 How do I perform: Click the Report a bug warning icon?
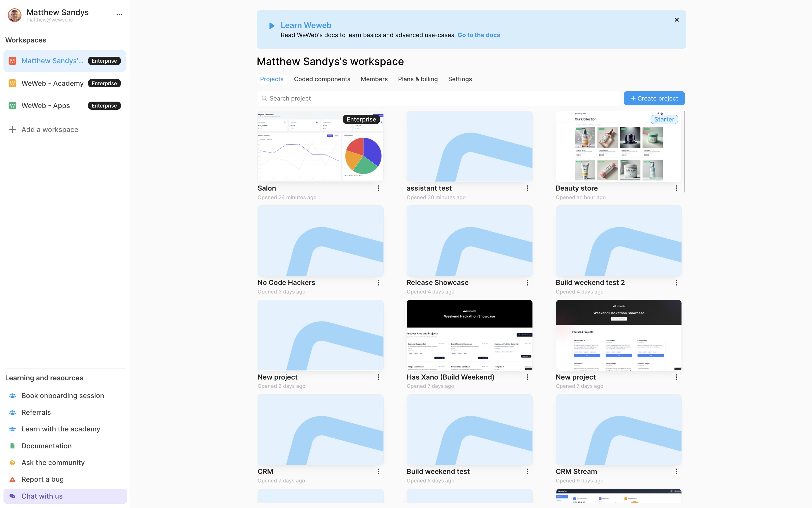(x=12, y=480)
